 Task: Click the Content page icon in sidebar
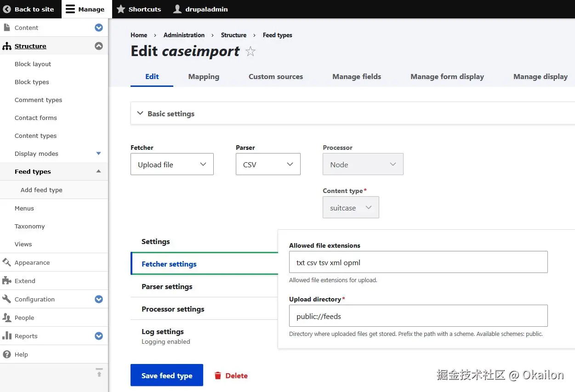(x=7, y=28)
